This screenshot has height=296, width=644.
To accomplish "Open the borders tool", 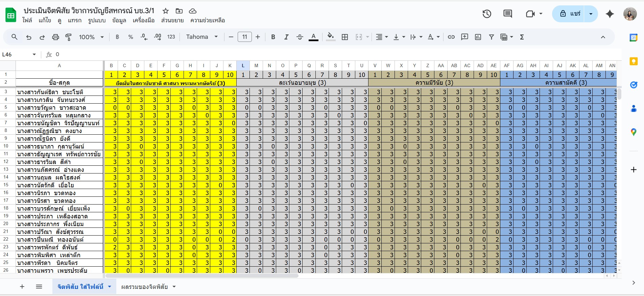I will (x=345, y=37).
